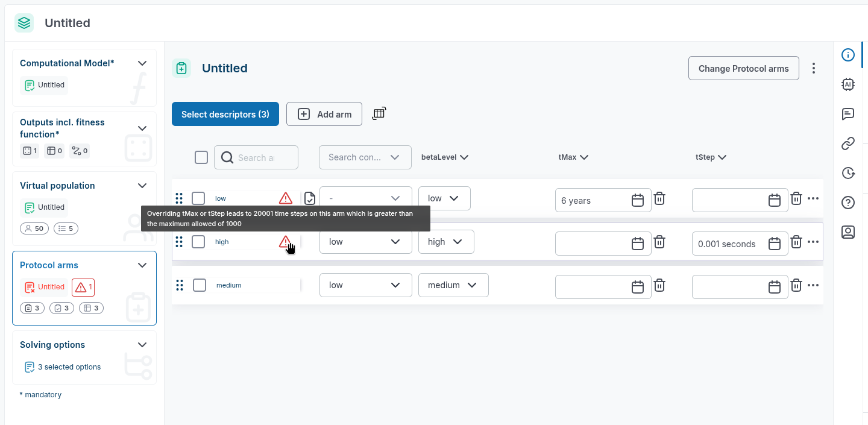868x425 pixels.
Task: Click the warning triangle on the low arm
Action: pyautogui.click(x=286, y=198)
